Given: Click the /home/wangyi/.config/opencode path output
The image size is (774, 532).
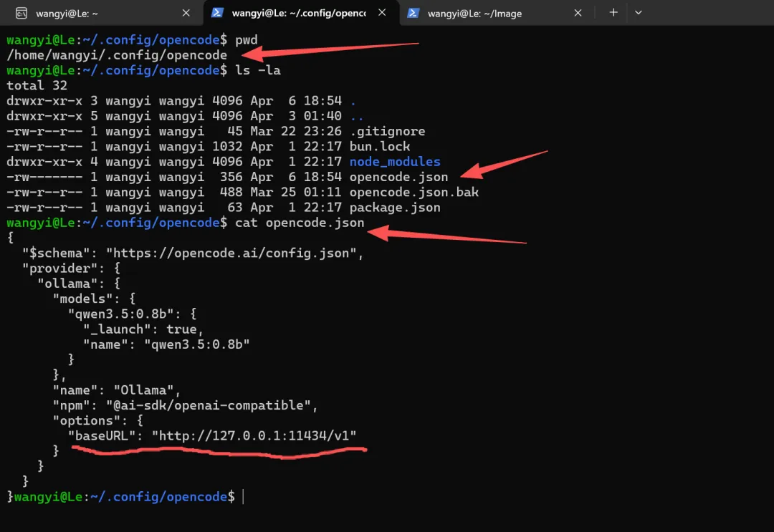Looking at the screenshot, I should [x=117, y=54].
